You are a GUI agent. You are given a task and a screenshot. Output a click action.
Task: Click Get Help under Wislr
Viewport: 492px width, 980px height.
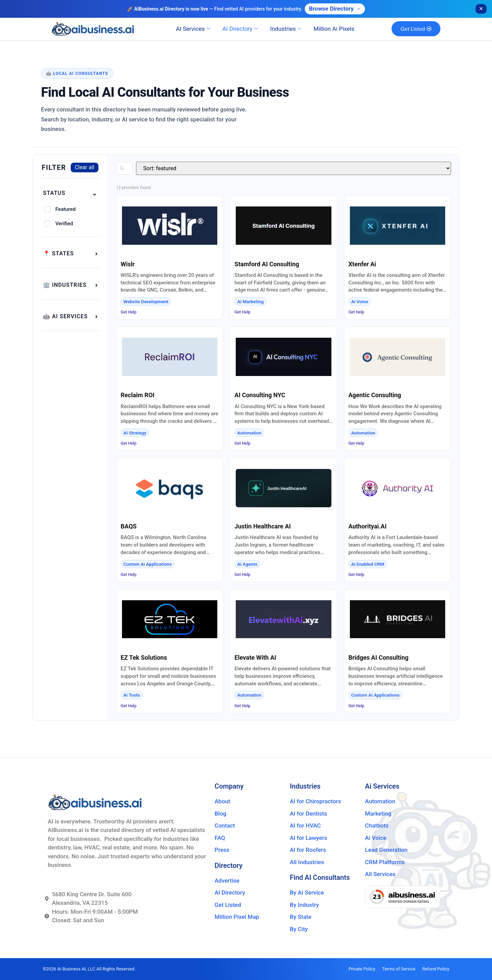[x=128, y=312]
